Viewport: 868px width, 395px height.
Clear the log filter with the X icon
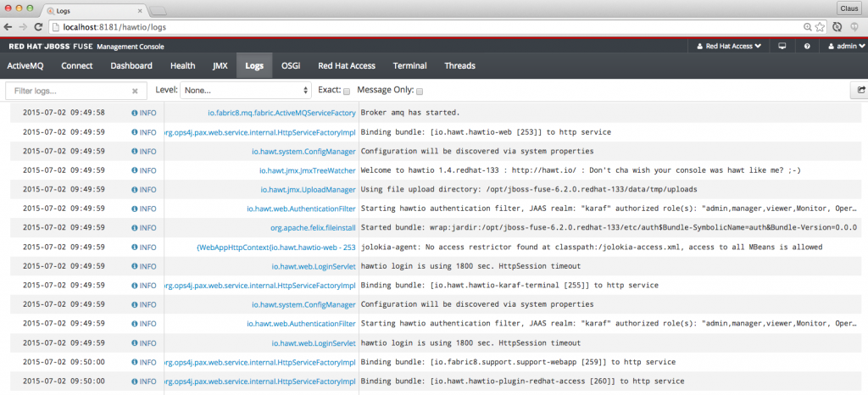(x=135, y=91)
